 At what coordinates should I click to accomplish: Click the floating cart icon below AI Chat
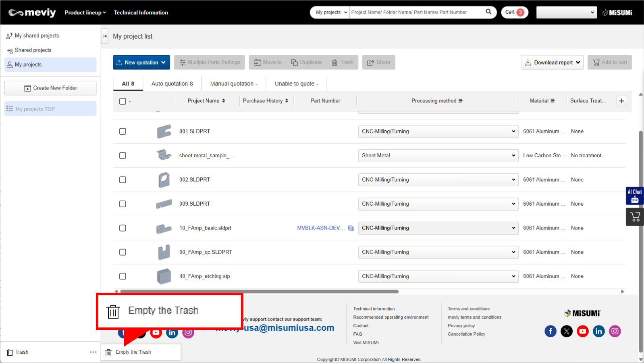click(635, 217)
